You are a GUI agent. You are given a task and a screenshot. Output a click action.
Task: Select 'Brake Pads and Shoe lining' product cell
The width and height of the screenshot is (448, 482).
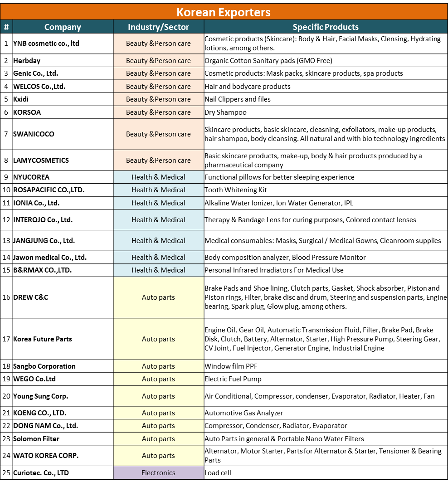[326, 297]
